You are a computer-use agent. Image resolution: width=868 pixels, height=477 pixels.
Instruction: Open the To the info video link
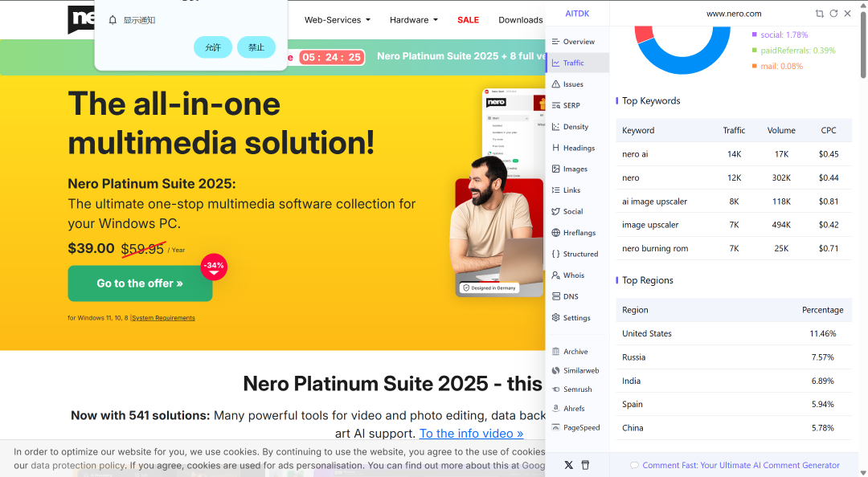coord(471,434)
